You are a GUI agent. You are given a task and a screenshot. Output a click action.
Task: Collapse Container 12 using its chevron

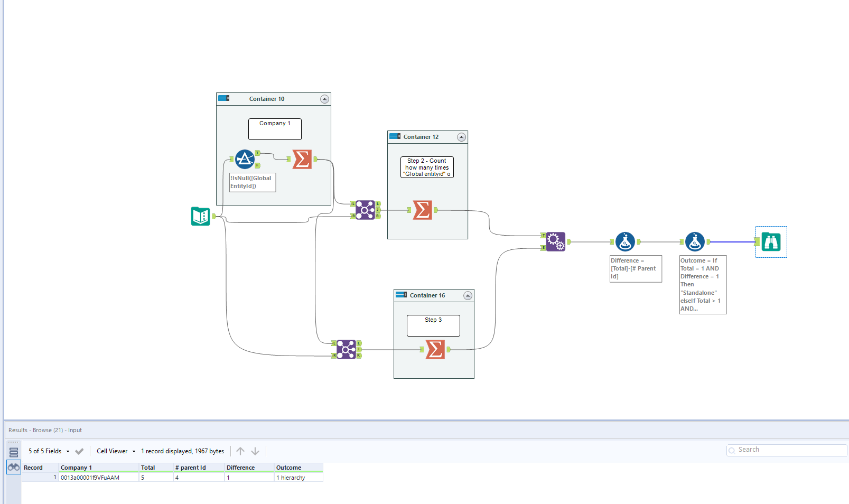pyautogui.click(x=462, y=137)
